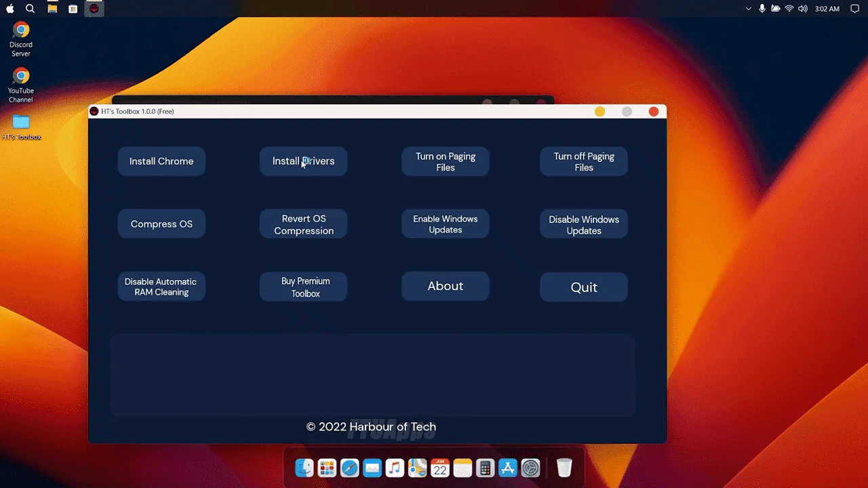Launch Safari from the dock
Viewport: 868px width, 488px height.
[349, 468]
